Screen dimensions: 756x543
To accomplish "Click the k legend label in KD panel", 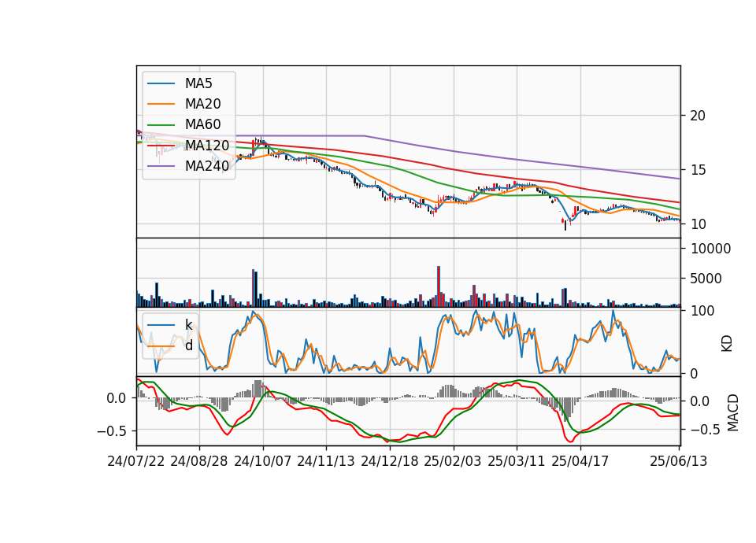I will coord(188,325).
